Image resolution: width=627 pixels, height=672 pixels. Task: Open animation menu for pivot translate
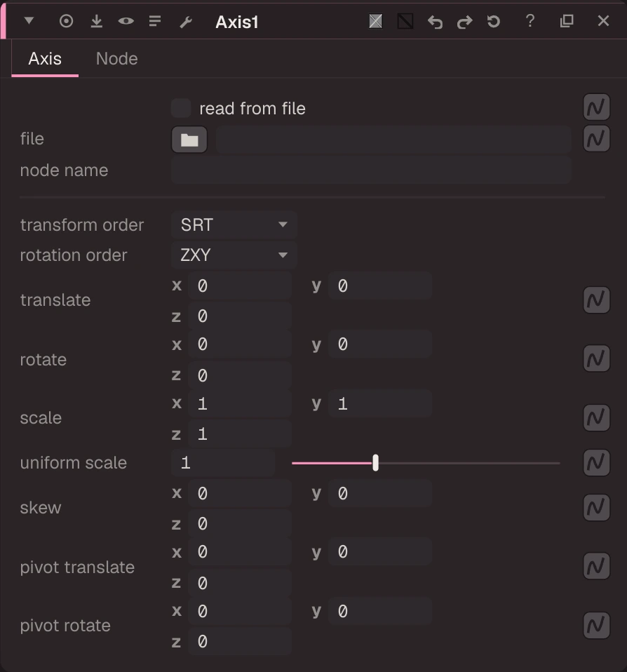tap(596, 566)
